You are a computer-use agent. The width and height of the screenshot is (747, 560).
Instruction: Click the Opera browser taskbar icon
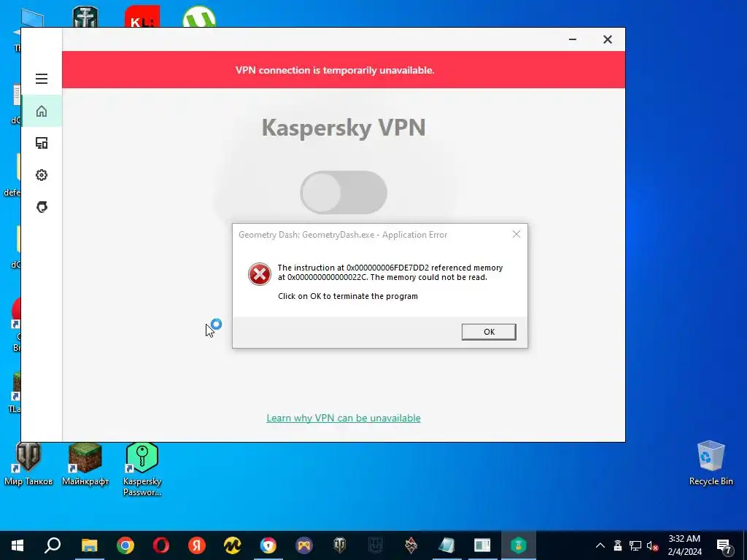pyautogui.click(x=161, y=545)
